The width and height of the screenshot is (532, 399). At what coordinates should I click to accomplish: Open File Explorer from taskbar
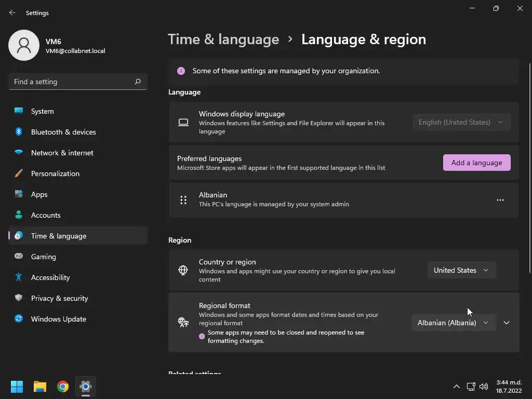(x=40, y=387)
